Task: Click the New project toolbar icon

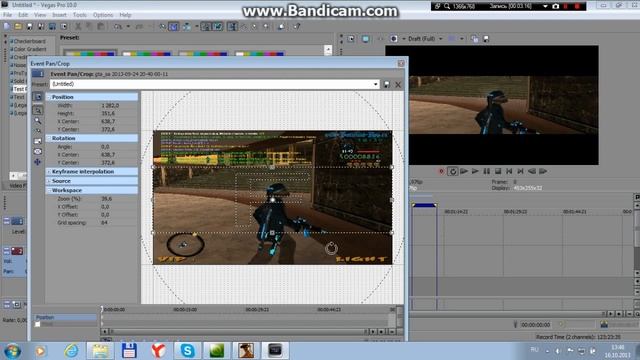Action: pyautogui.click(x=7, y=27)
